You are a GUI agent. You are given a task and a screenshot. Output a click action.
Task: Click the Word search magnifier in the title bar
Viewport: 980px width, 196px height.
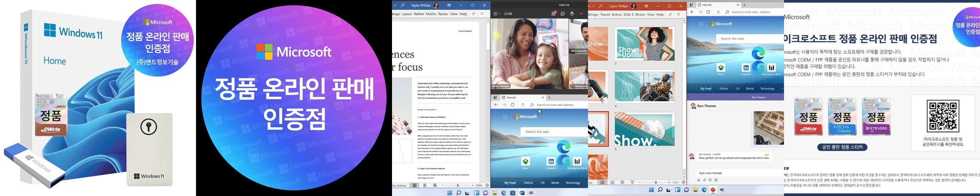pyautogui.click(x=402, y=5)
